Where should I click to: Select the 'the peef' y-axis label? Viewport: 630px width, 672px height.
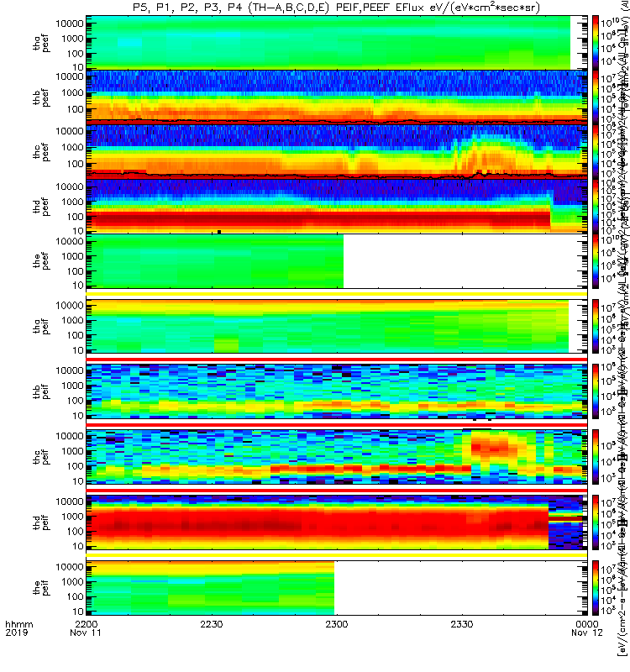tap(41, 261)
